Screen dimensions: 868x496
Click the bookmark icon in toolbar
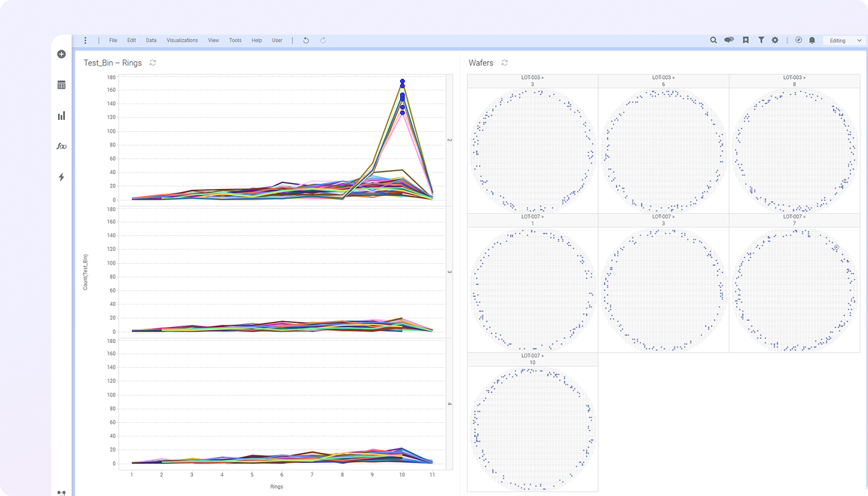[x=746, y=41]
